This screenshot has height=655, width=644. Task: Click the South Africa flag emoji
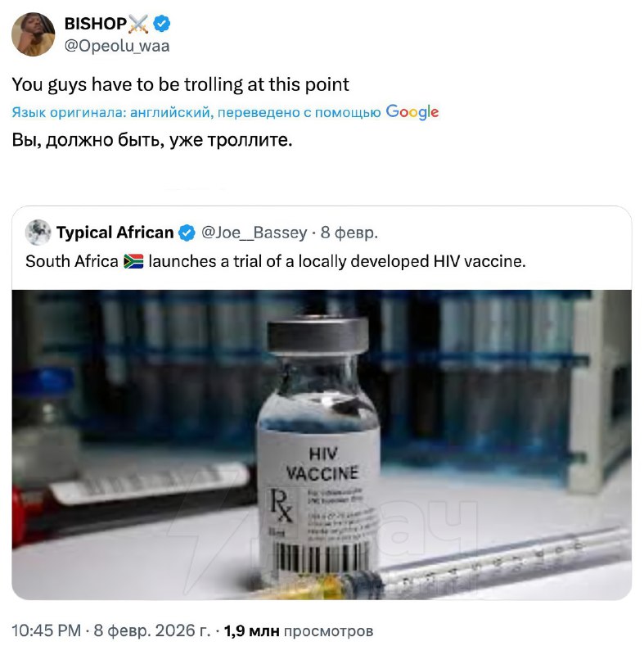(133, 262)
